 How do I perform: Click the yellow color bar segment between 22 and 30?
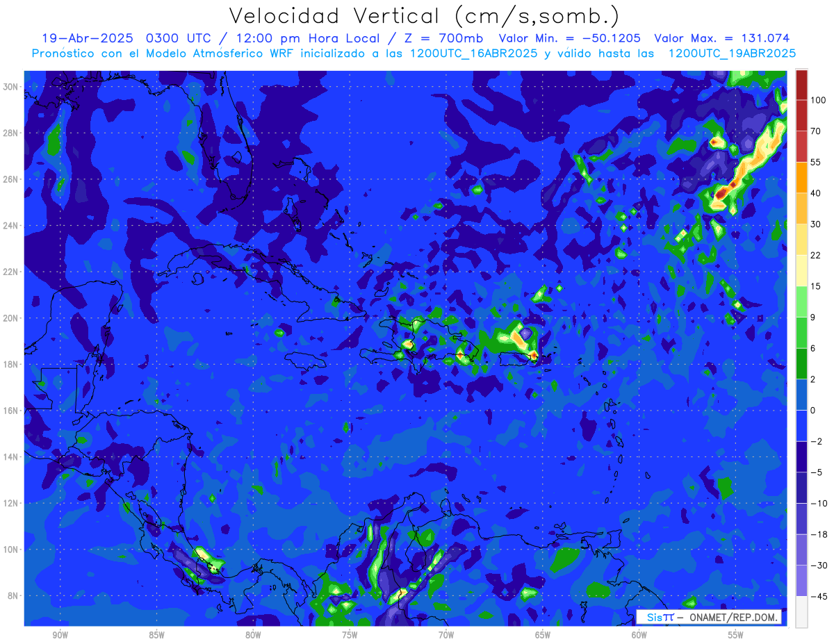point(801,239)
